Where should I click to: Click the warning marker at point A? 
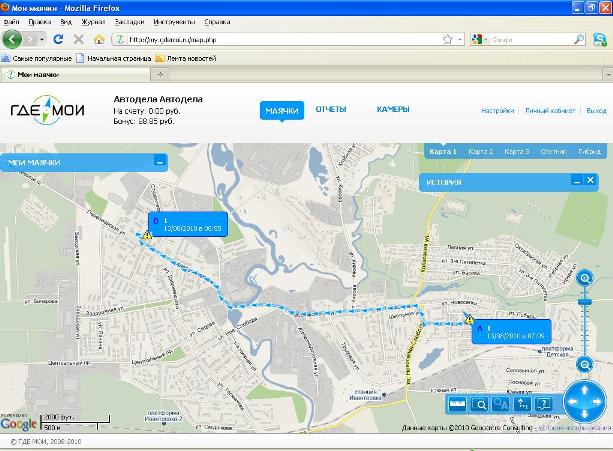click(x=468, y=321)
